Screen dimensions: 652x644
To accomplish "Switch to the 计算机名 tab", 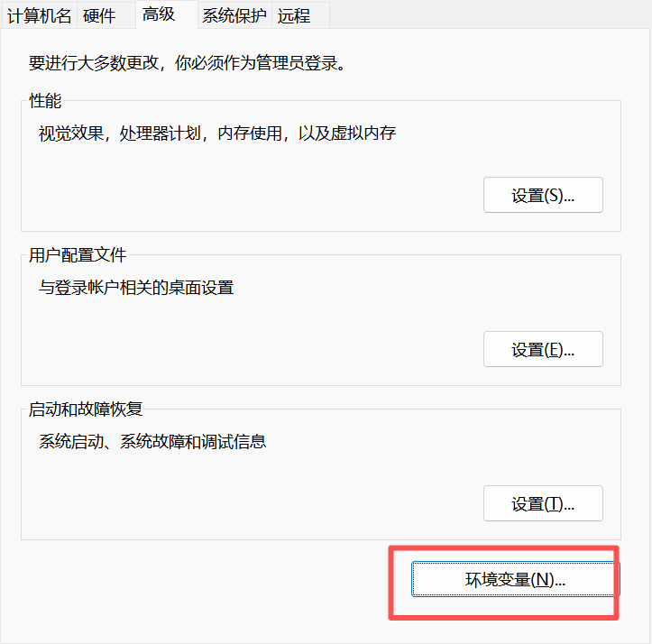I will (x=39, y=15).
